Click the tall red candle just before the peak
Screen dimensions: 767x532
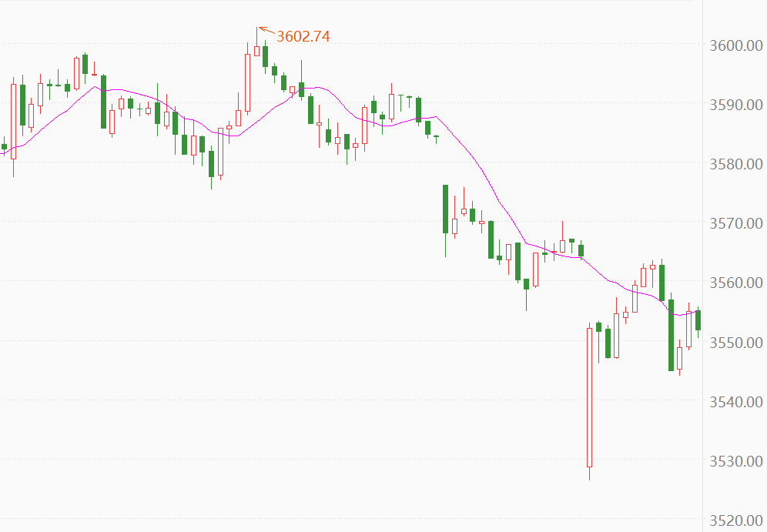tap(248, 82)
